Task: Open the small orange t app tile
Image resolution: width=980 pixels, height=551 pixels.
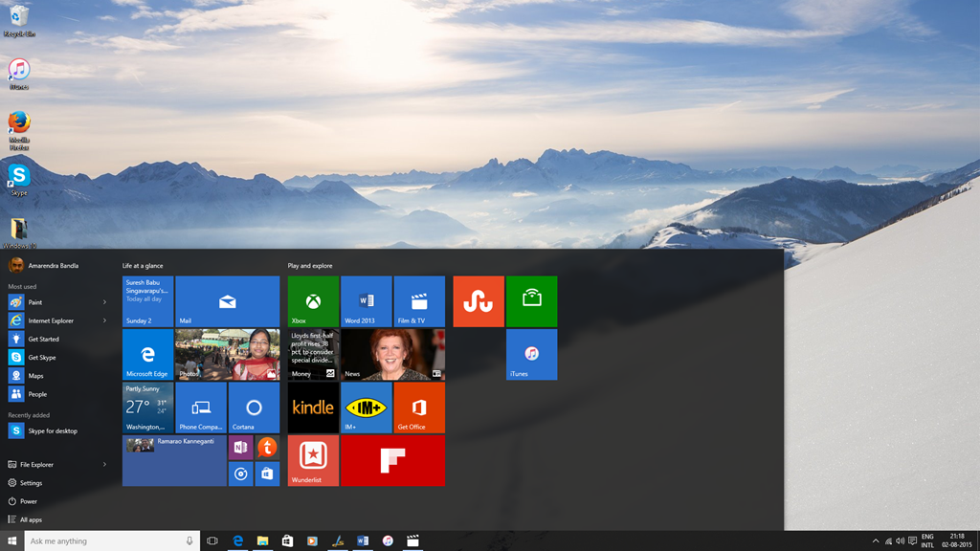Action: 268,448
